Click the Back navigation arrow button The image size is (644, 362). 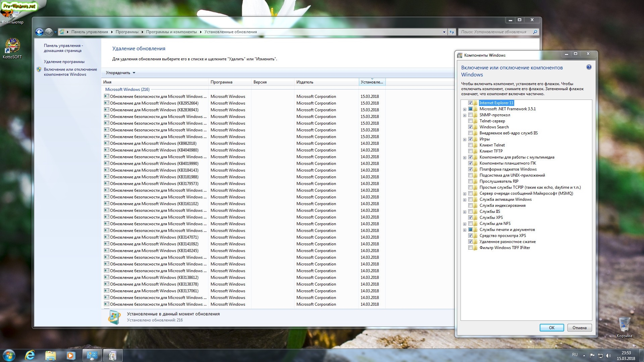click(39, 32)
